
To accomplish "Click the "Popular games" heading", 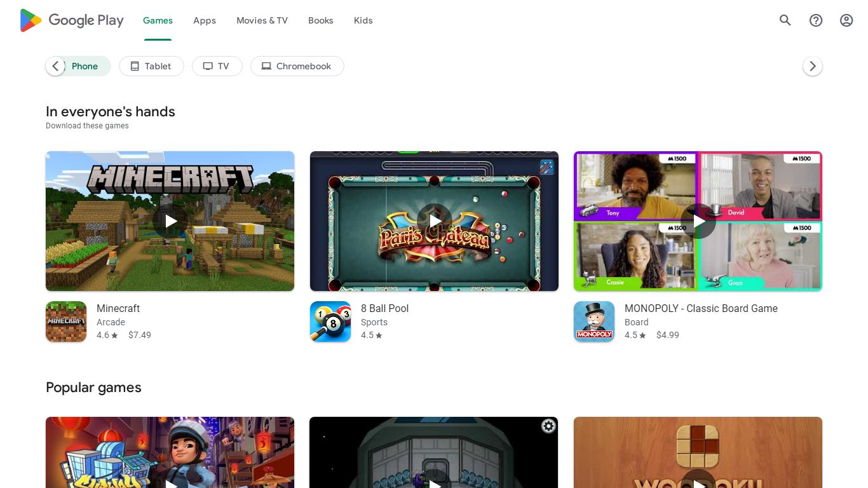I will [x=93, y=388].
